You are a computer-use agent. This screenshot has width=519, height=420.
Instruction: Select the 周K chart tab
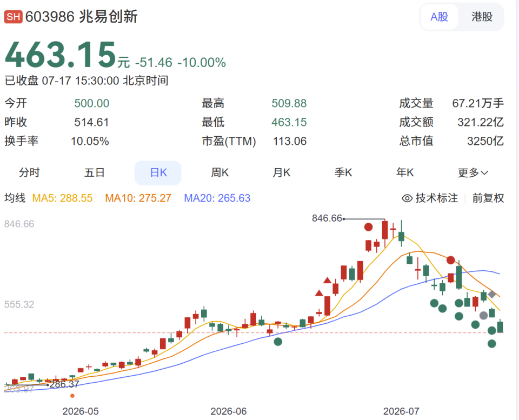tap(220, 173)
